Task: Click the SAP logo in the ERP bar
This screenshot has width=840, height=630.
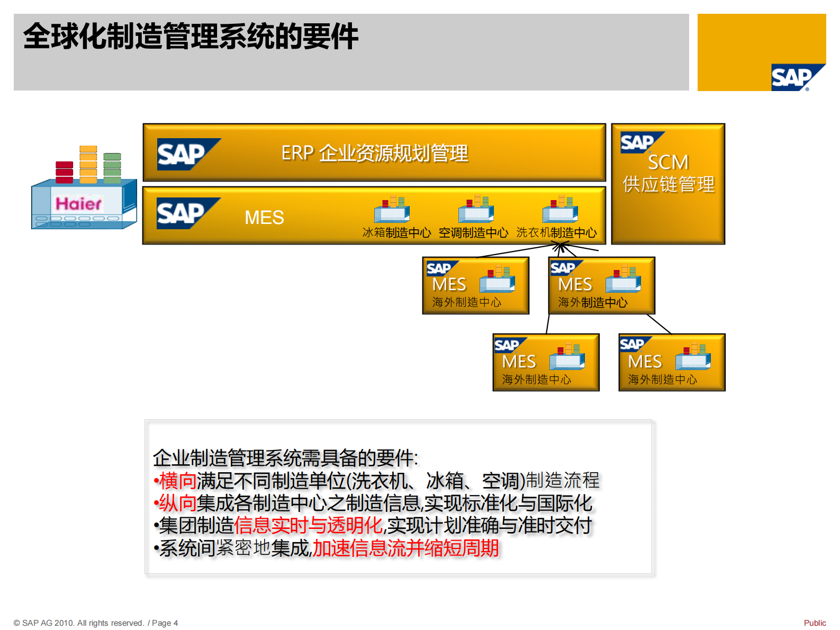Action: point(189,154)
